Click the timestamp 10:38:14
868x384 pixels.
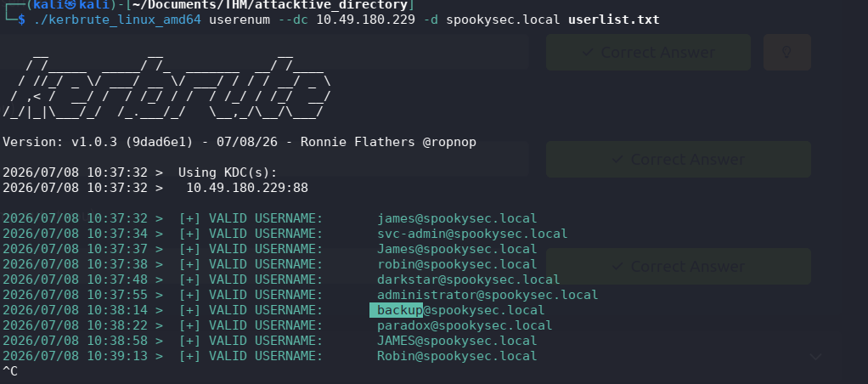pyautogui.click(x=117, y=310)
